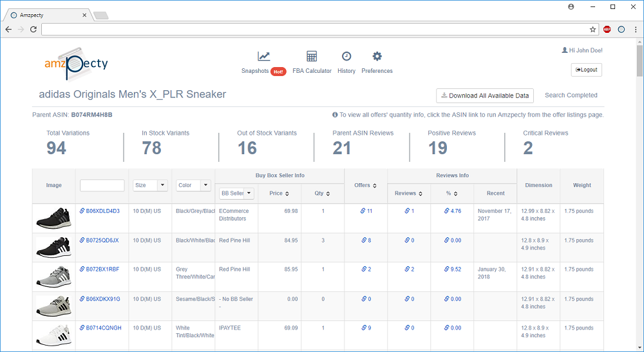Click the info icon near quantity note

335,115
